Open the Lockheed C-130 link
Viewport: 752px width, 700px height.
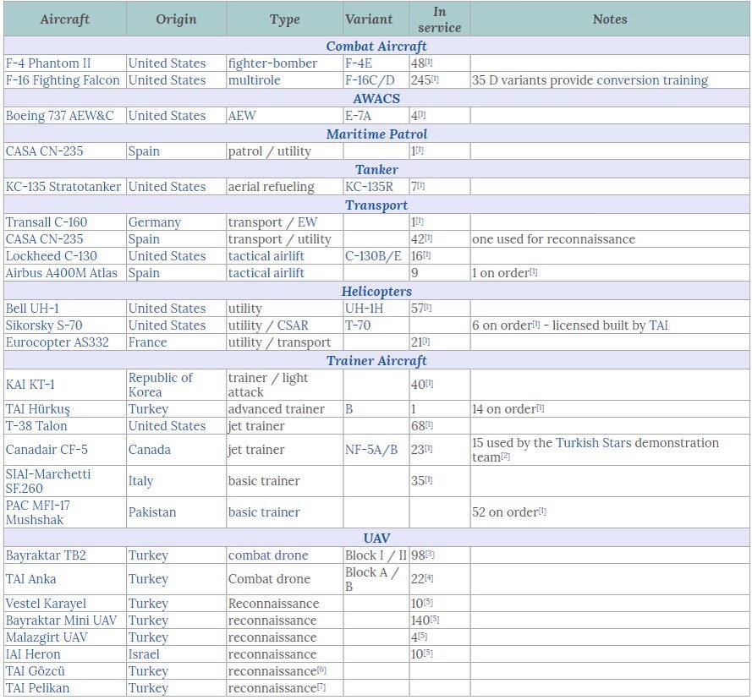click(52, 255)
